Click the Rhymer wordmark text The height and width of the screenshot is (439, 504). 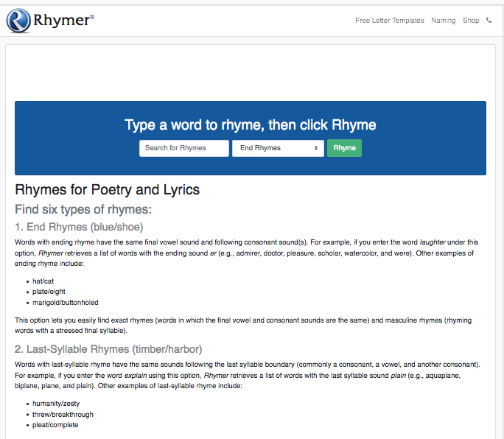click(63, 21)
